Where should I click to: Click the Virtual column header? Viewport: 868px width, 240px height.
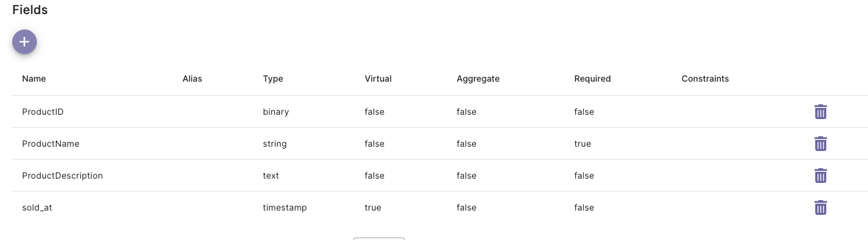378,79
